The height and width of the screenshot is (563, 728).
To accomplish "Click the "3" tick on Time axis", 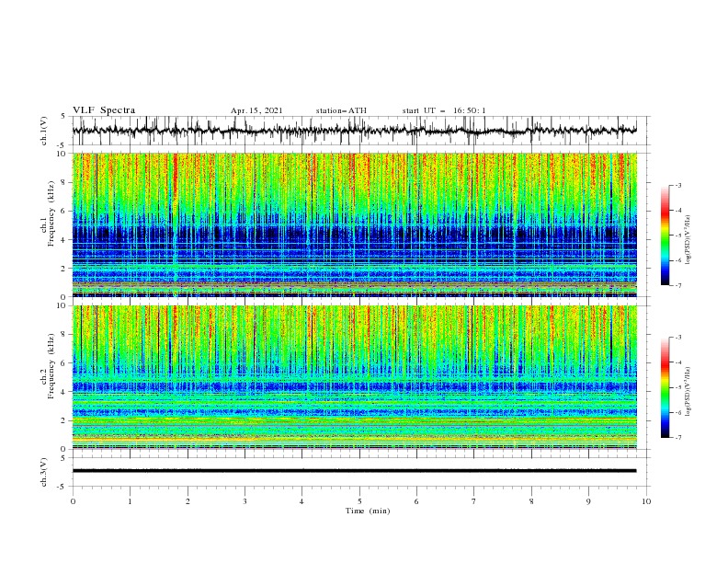I will [245, 501].
